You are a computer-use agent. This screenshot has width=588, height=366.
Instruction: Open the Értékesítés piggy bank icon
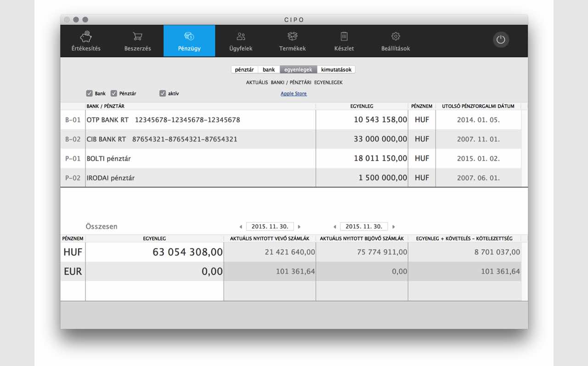(x=86, y=36)
